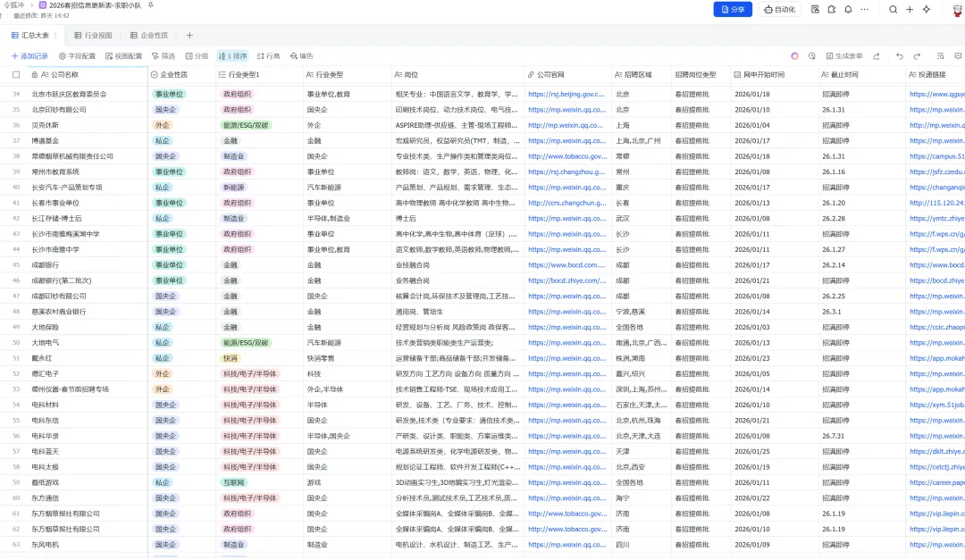Open the 填色 fill color tool

tap(302, 56)
